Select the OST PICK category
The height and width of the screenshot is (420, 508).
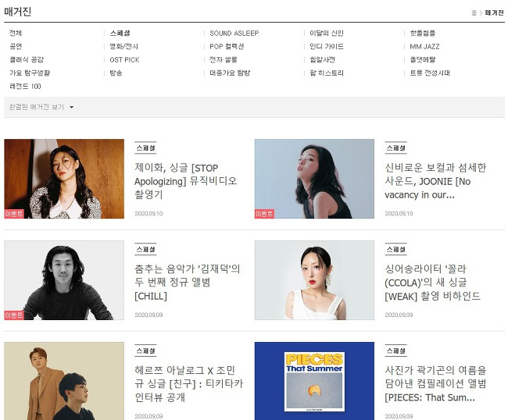pyautogui.click(x=124, y=59)
